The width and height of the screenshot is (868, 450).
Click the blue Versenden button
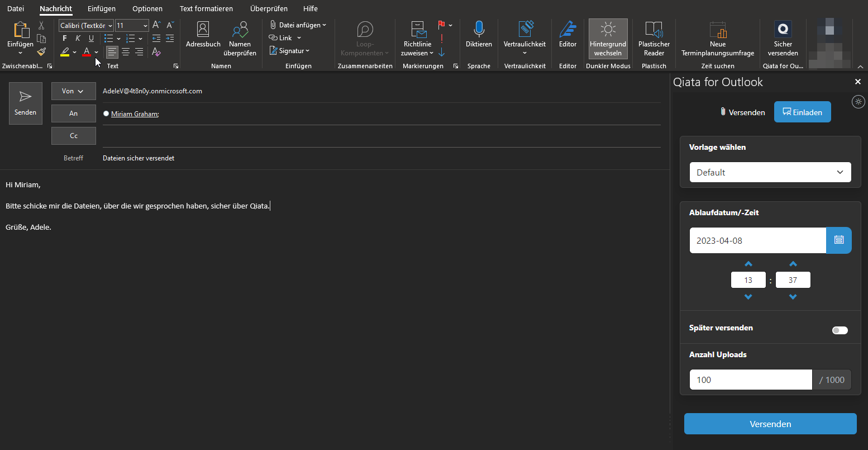point(770,424)
